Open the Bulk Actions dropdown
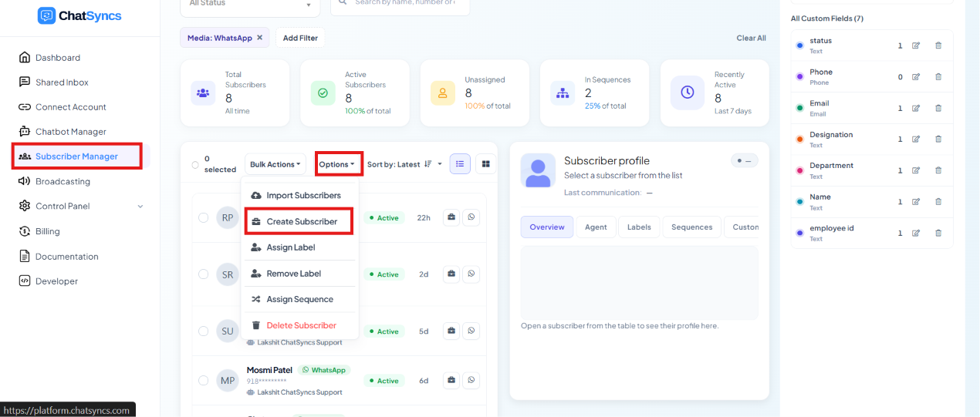Viewport: 980px width, 417px height. click(x=275, y=164)
